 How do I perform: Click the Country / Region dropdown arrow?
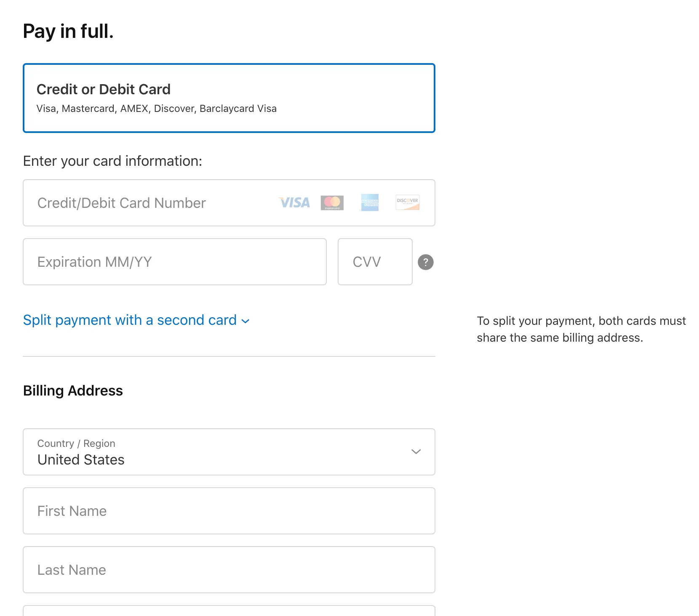[416, 452]
